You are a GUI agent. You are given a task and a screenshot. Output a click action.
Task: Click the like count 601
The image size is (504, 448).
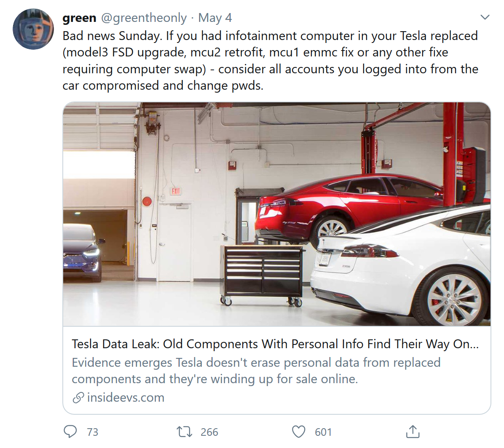[x=323, y=432]
